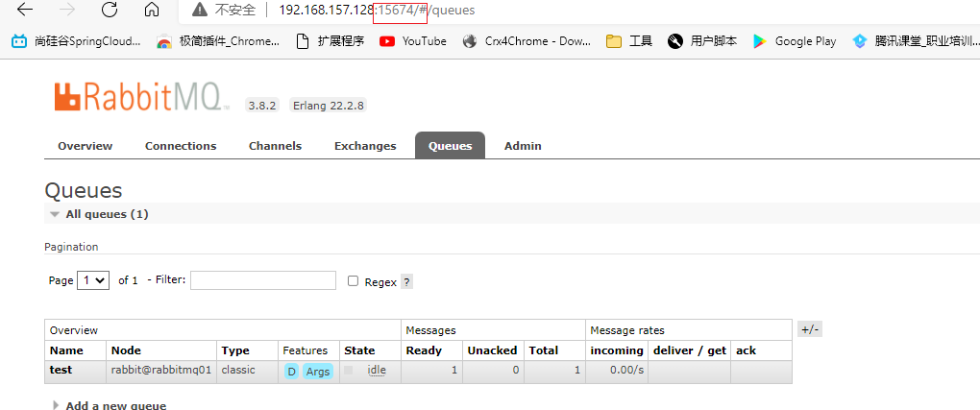Open the test queue link
The height and width of the screenshot is (410, 980).
[61, 370]
